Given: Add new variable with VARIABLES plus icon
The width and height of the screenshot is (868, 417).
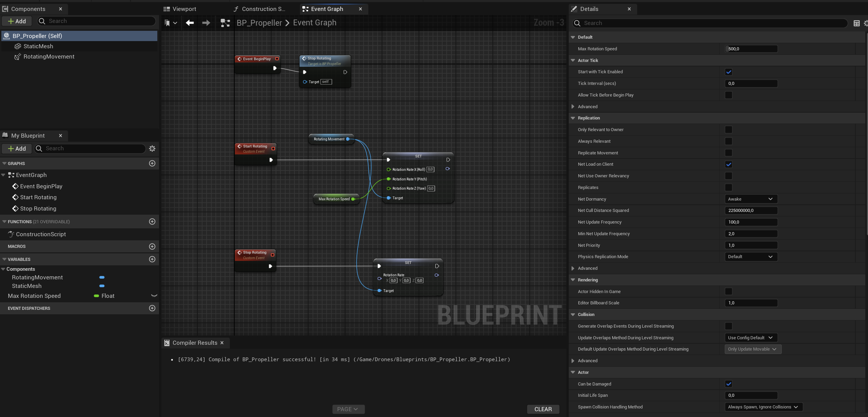Looking at the screenshot, I should (x=152, y=260).
